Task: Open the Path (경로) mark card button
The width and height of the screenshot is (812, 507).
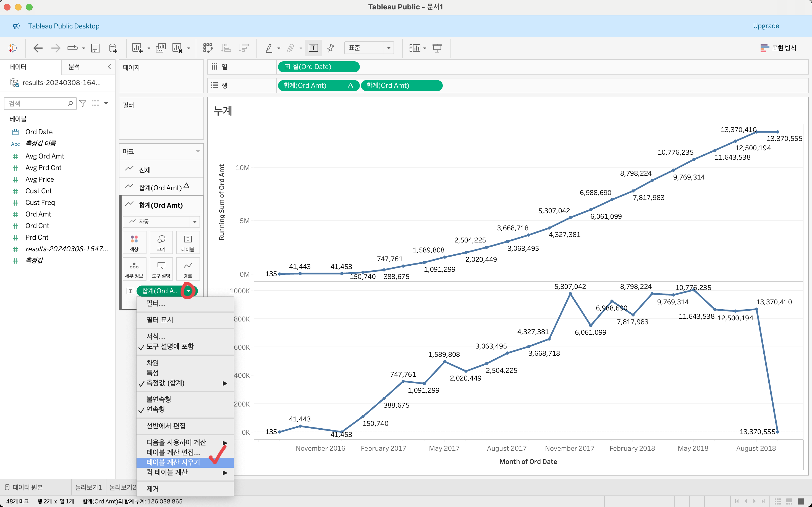Action: coord(188,269)
